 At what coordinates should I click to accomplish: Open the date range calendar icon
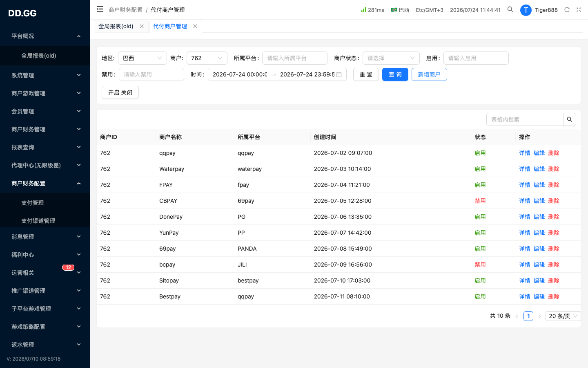339,74
